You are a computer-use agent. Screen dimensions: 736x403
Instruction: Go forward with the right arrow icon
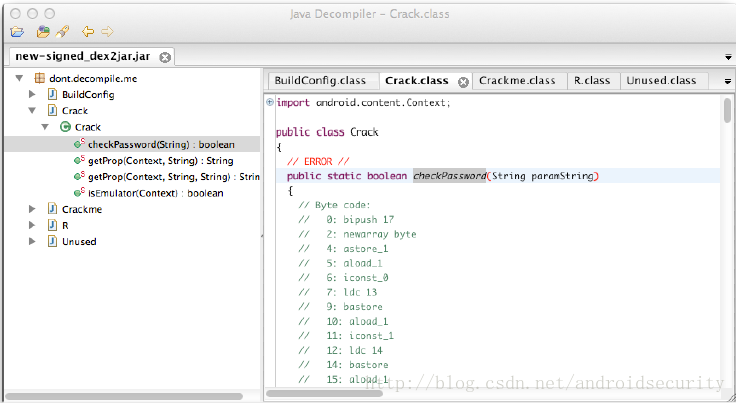107,32
